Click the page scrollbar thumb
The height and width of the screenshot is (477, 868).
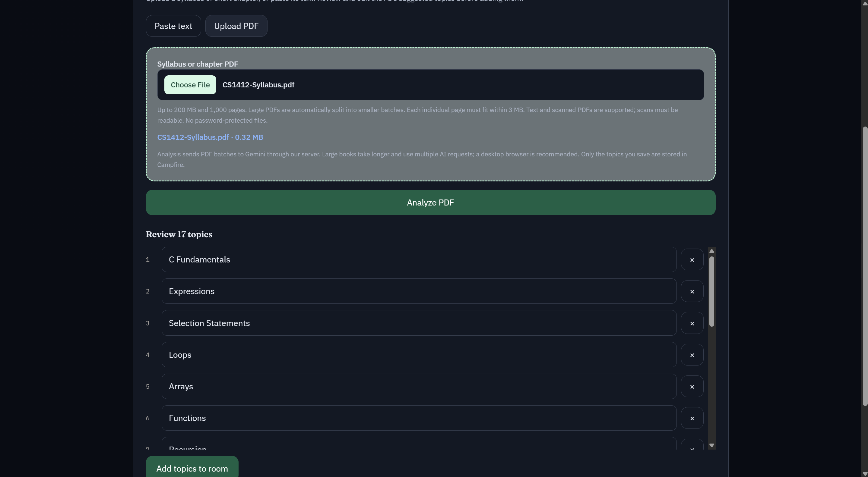(x=865, y=266)
